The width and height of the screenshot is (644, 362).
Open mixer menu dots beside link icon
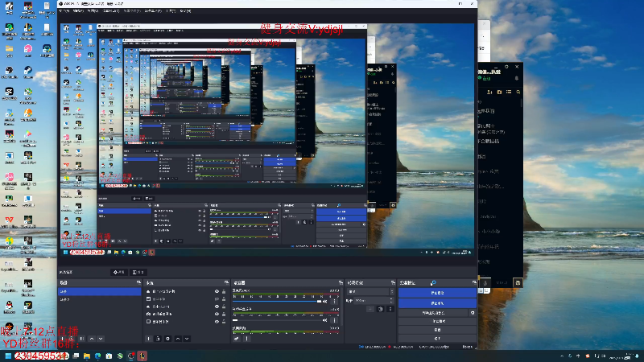click(x=246, y=339)
